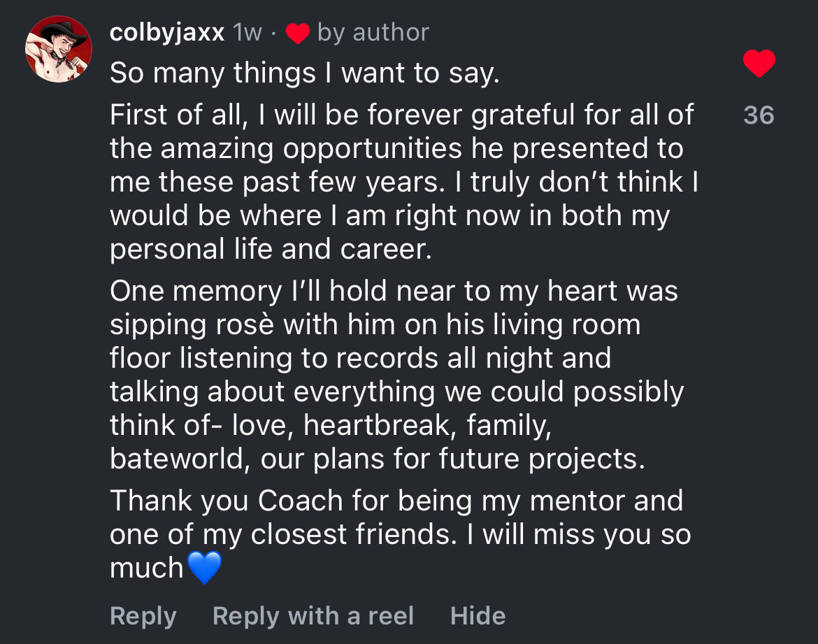Choose 'Reply with a reel'
Viewport: 818px width, 644px height.
(313, 616)
